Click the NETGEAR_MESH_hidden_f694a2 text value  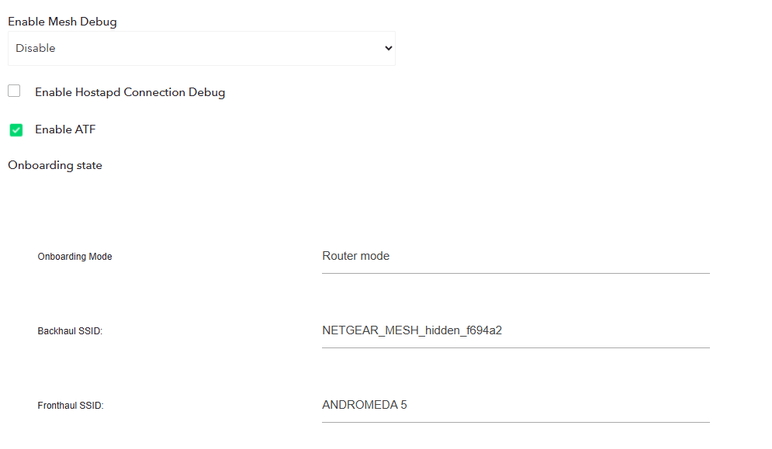412,330
